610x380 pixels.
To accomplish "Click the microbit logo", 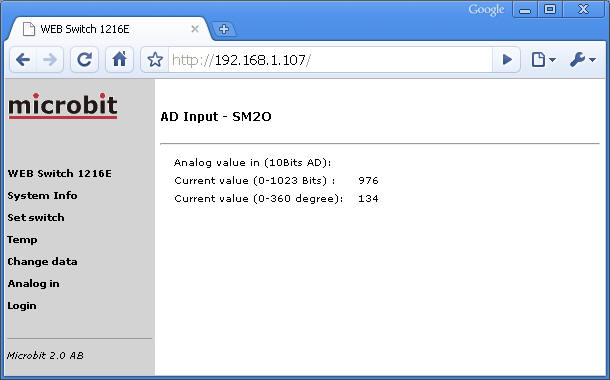I will 63,106.
